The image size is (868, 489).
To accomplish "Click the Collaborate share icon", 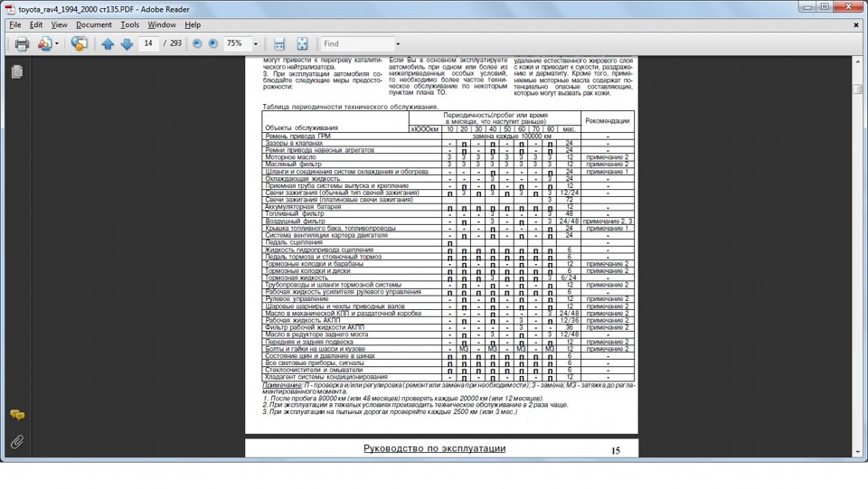I will pyautogui.click(x=80, y=43).
